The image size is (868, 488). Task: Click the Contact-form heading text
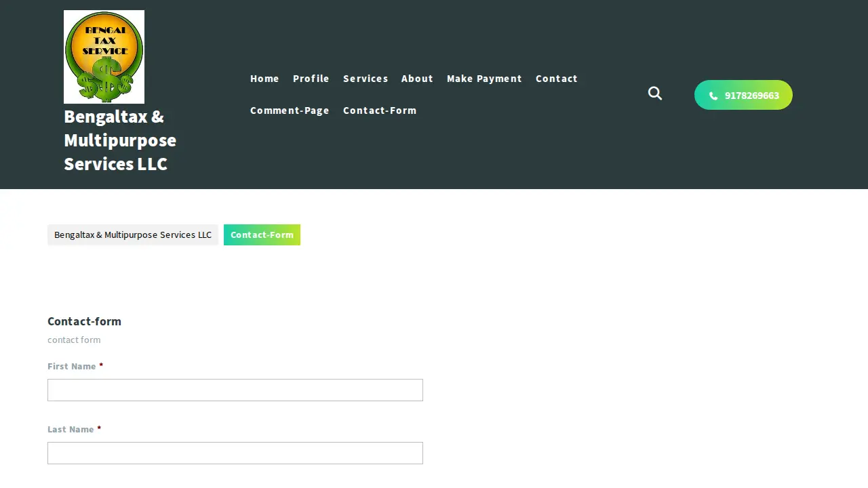click(x=84, y=321)
